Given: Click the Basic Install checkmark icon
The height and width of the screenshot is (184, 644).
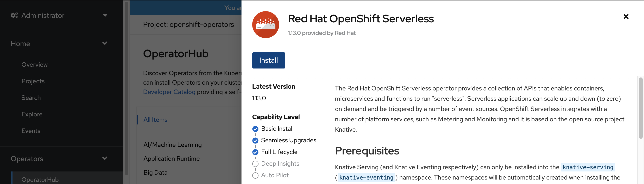Looking at the screenshot, I should tap(255, 129).
